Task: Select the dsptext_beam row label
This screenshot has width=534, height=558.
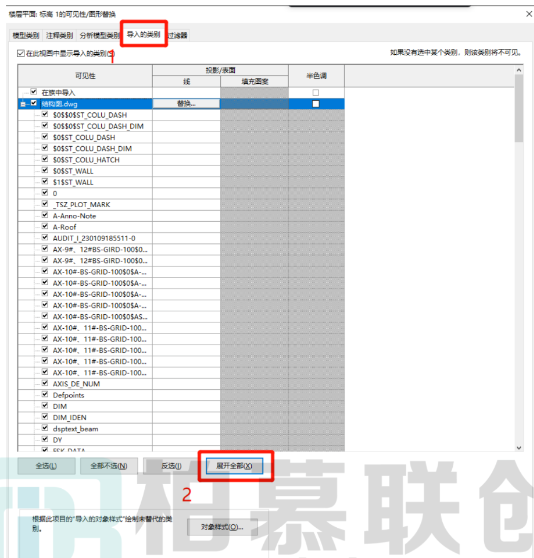Action: [x=75, y=429]
